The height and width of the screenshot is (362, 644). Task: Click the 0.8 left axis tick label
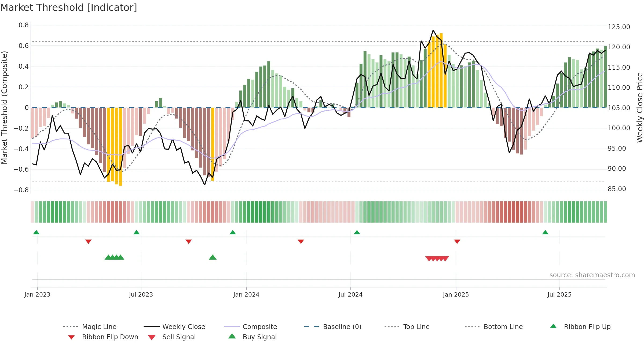pyautogui.click(x=24, y=25)
